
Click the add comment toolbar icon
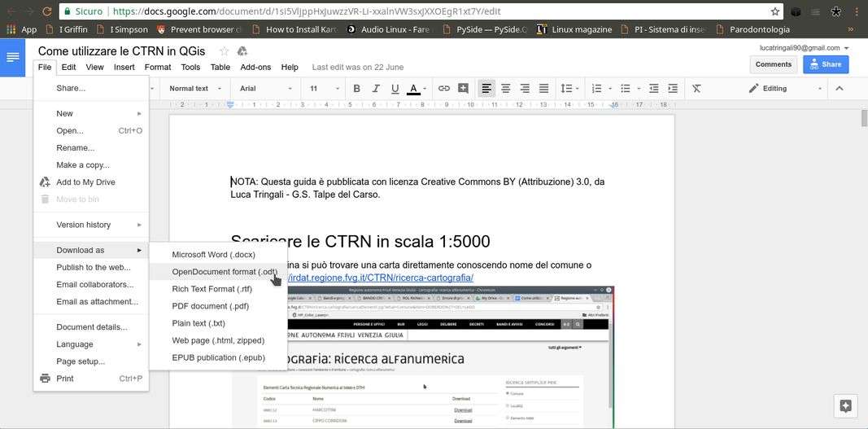tap(463, 88)
